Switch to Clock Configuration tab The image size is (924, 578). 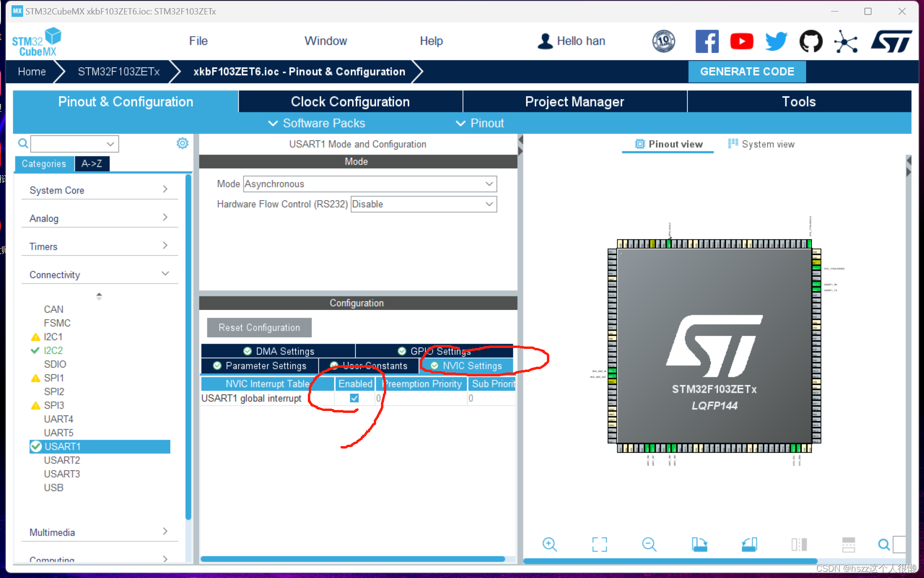[350, 102]
